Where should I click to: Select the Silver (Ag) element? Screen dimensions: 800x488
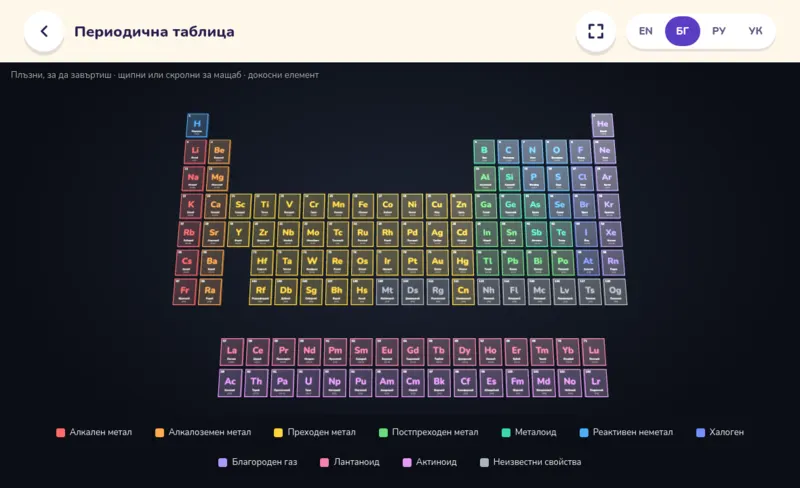tap(437, 234)
